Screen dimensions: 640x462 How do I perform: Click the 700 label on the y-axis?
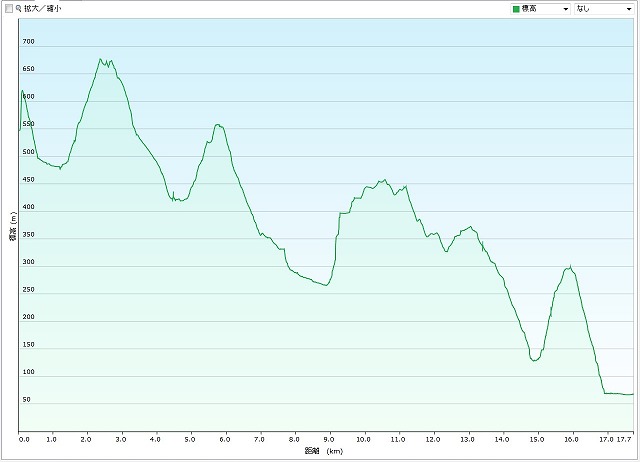pyautogui.click(x=28, y=42)
